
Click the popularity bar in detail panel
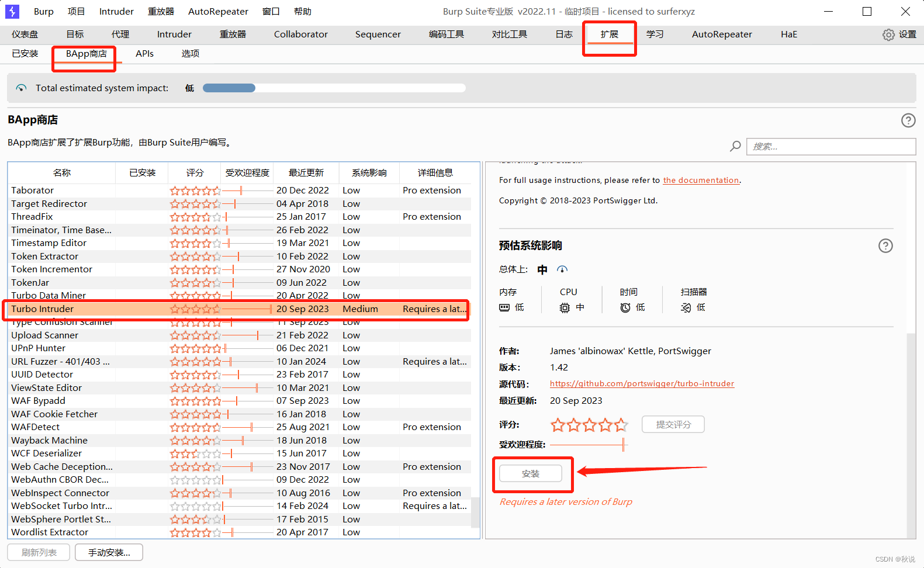(x=589, y=445)
